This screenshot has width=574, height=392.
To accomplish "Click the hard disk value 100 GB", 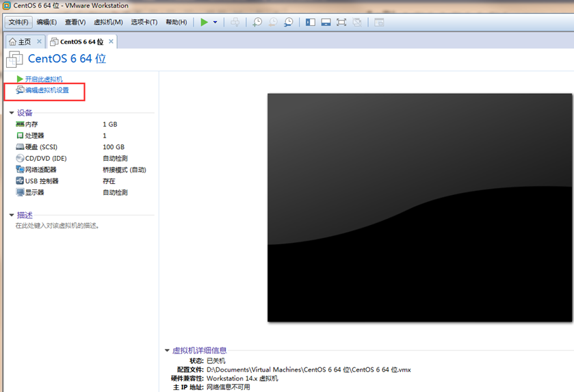I will (114, 147).
